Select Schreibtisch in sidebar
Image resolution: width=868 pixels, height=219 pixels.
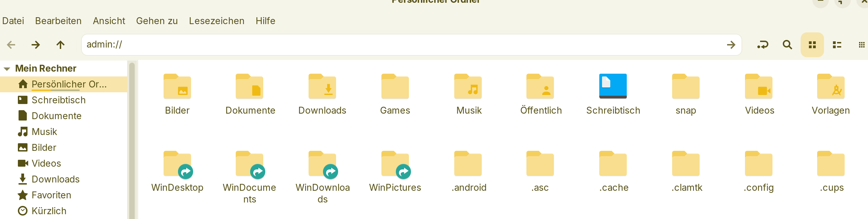pos(64,100)
